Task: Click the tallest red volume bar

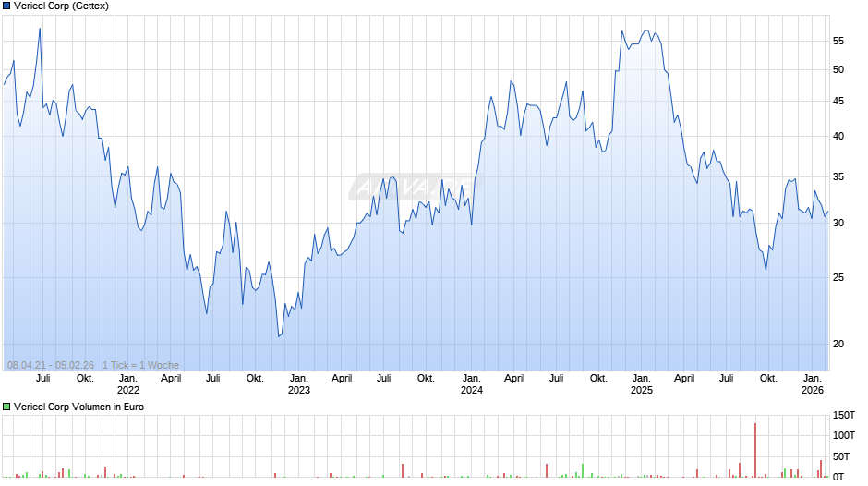Action: click(x=755, y=451)
